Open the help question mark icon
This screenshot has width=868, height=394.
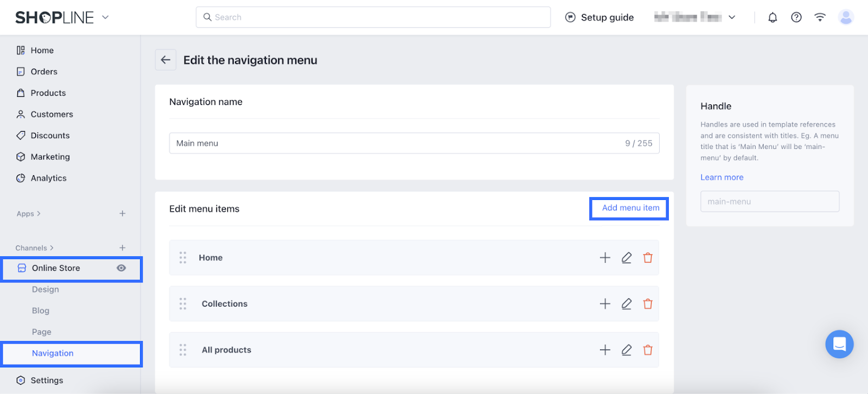[x=796, y=17]
